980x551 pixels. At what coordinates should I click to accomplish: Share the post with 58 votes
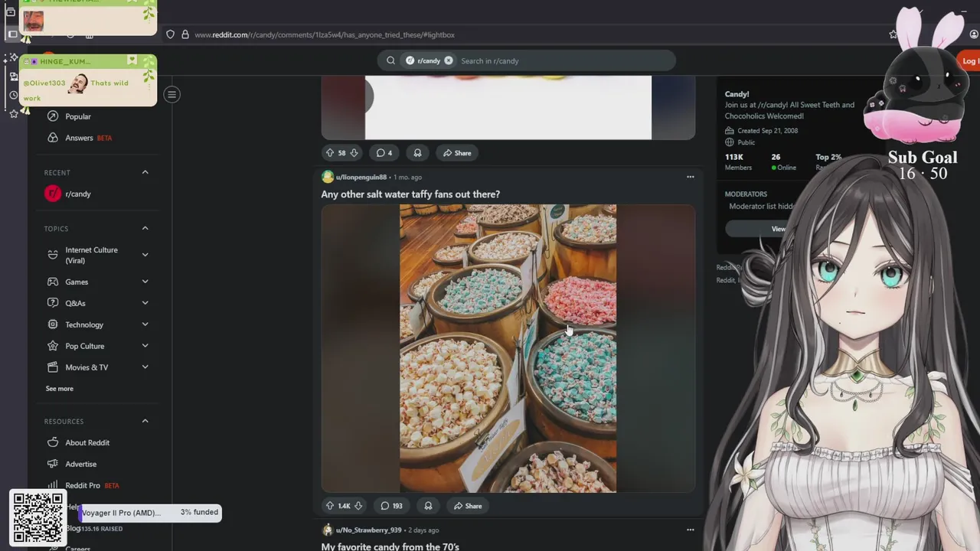click(x=457, y=153)
